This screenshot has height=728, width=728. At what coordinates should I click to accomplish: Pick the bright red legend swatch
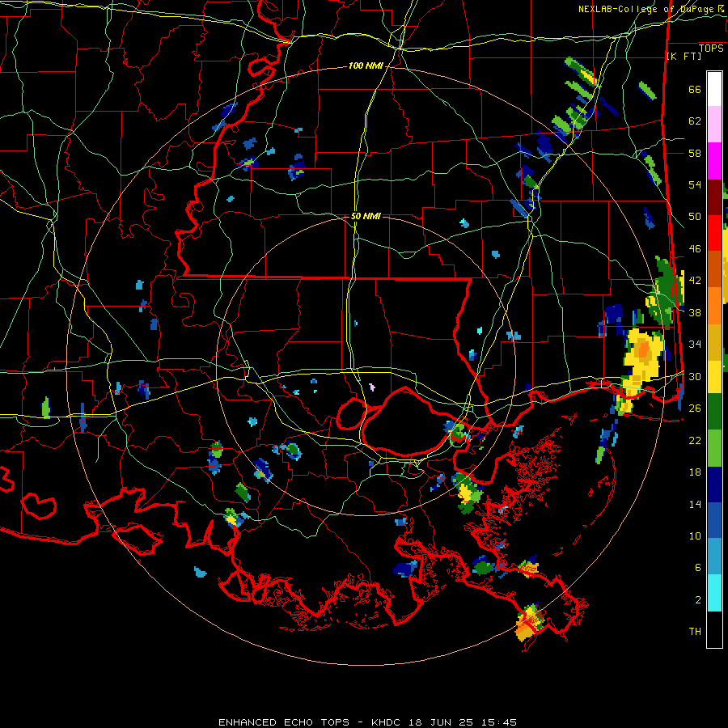pos(714,233)
